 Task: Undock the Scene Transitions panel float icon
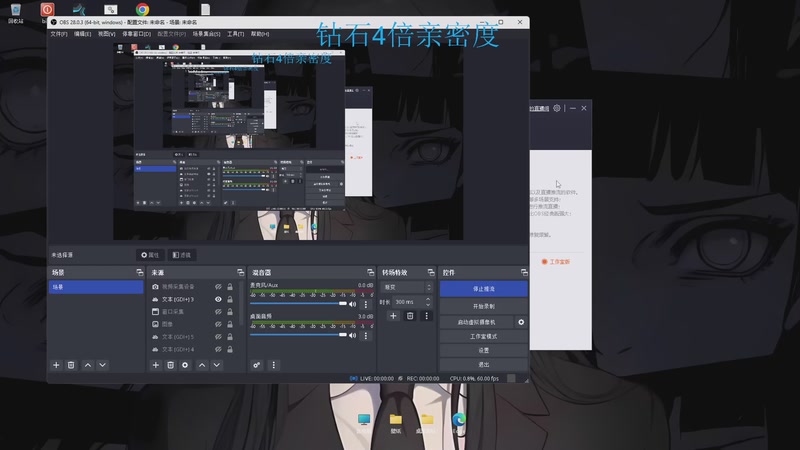[431, 272]
